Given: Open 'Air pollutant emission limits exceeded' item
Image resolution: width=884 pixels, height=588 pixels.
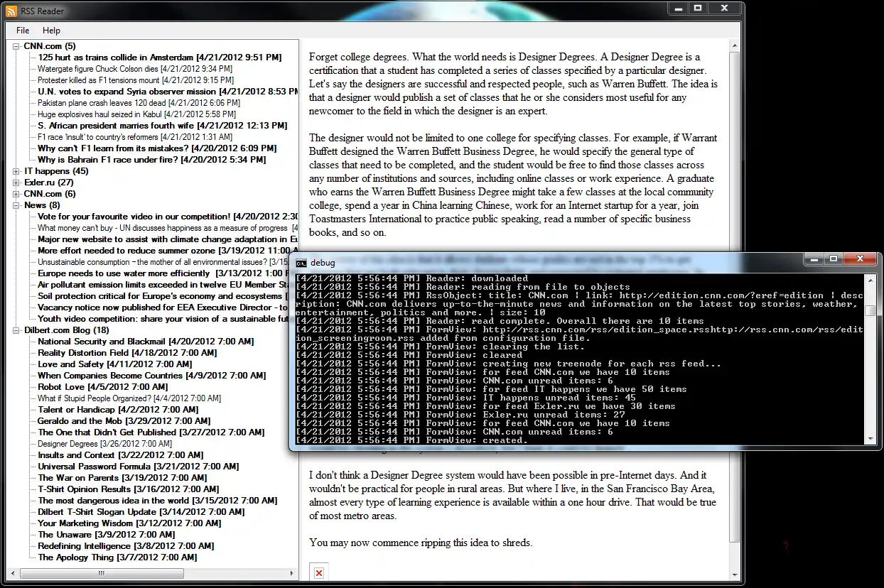Looking at the screenshot, I should [x=163, y=285].
